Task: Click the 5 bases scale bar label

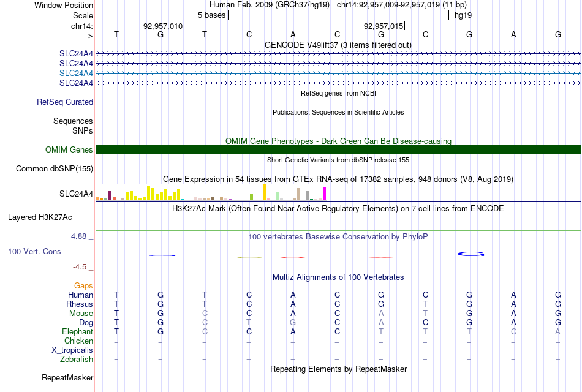Action: pos(211,15)
